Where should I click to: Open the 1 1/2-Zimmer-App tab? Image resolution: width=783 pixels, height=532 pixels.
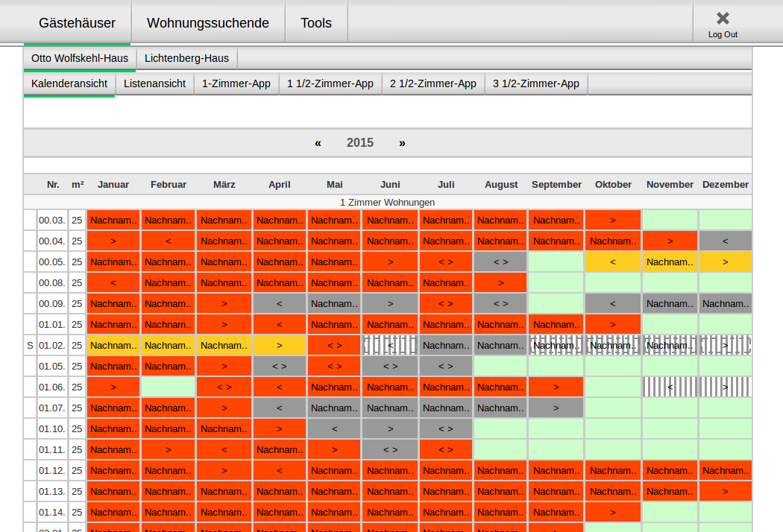coord(330,83)
